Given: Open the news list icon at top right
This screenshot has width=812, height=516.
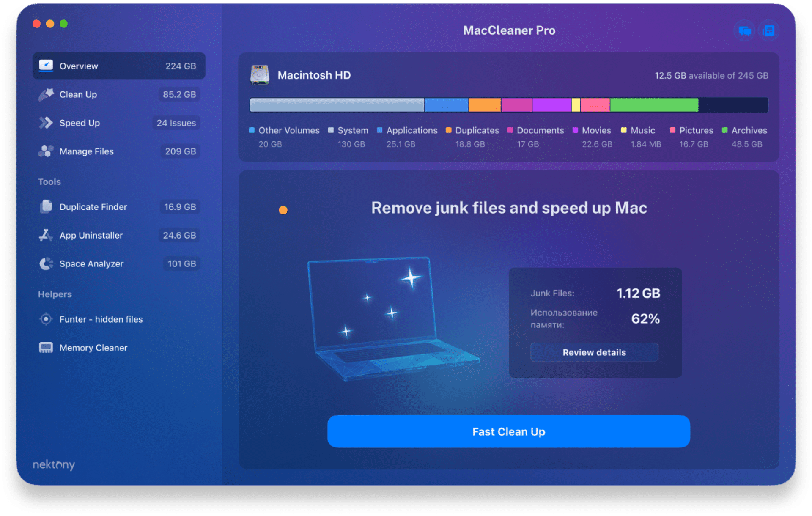Looking at the screenshot, I should 768,30.
